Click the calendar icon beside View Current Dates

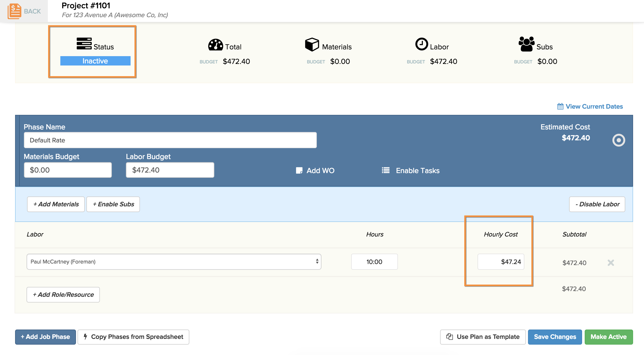[x=560, y=106]
